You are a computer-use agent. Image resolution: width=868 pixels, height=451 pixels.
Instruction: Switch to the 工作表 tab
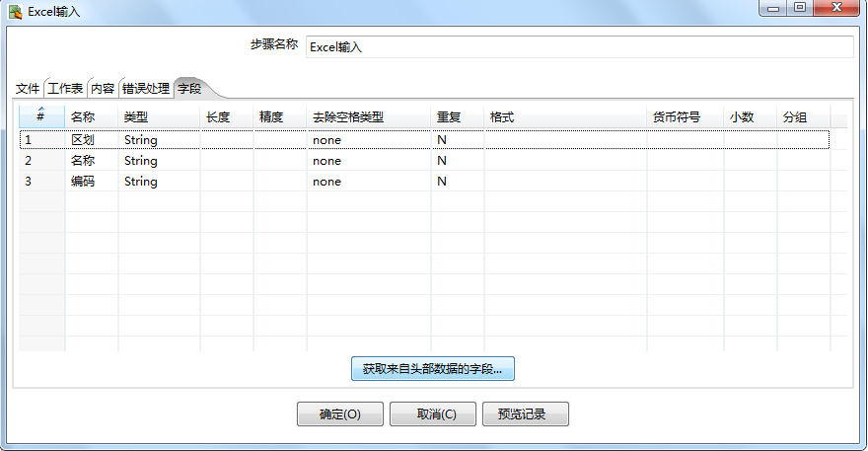click(x=65, y=89)
